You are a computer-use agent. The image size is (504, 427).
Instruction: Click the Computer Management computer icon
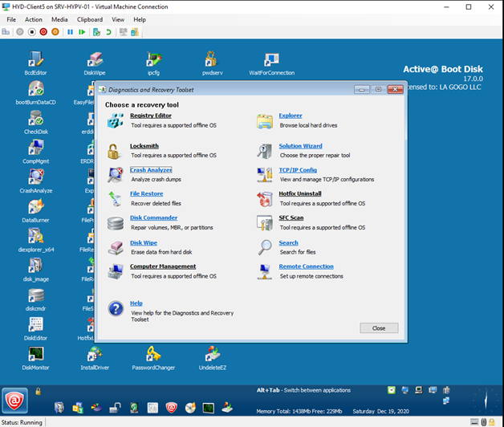[x=116, y=272]
